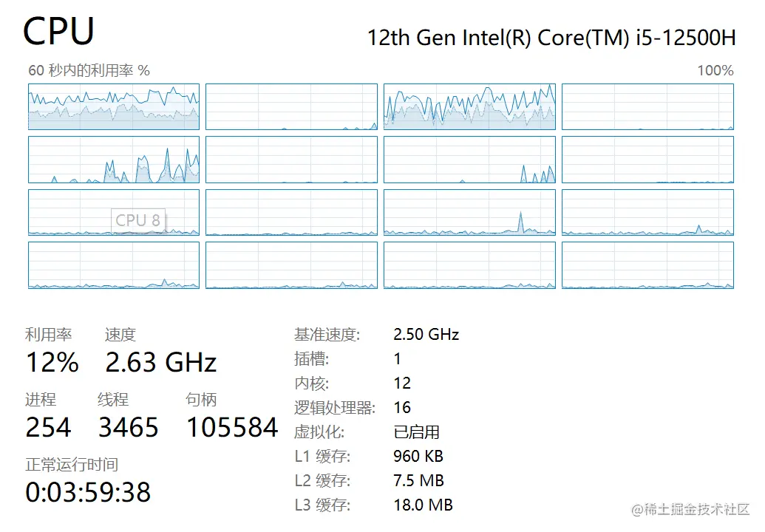The height and width of the screenshot is (532, 765).
Task: Click the CPU 2 logical processor graph
Action: click(x=469, y=106)
